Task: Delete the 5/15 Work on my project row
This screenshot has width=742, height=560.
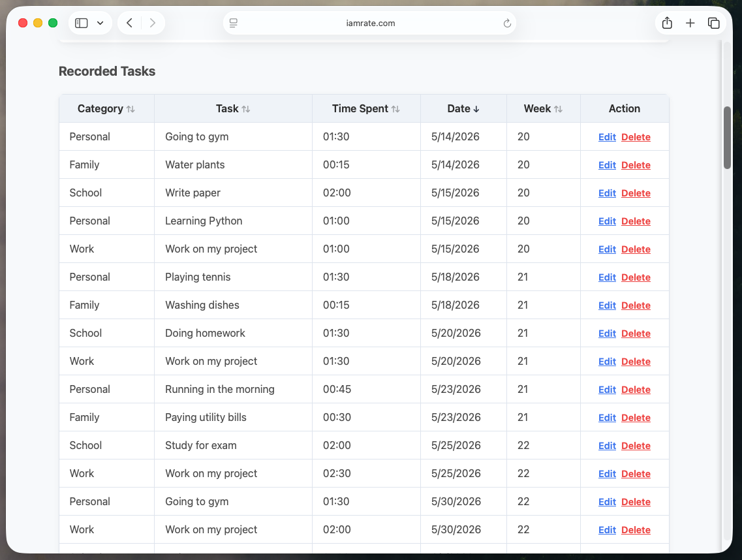Action: click(x=636, y=249)
